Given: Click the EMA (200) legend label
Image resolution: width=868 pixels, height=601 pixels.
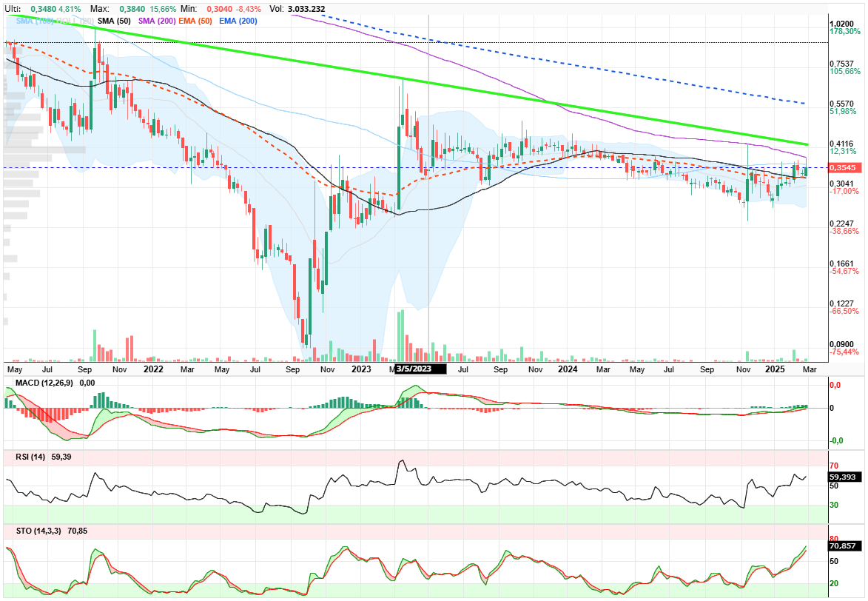Looking at the screenshot, I should tap(238, 21).
